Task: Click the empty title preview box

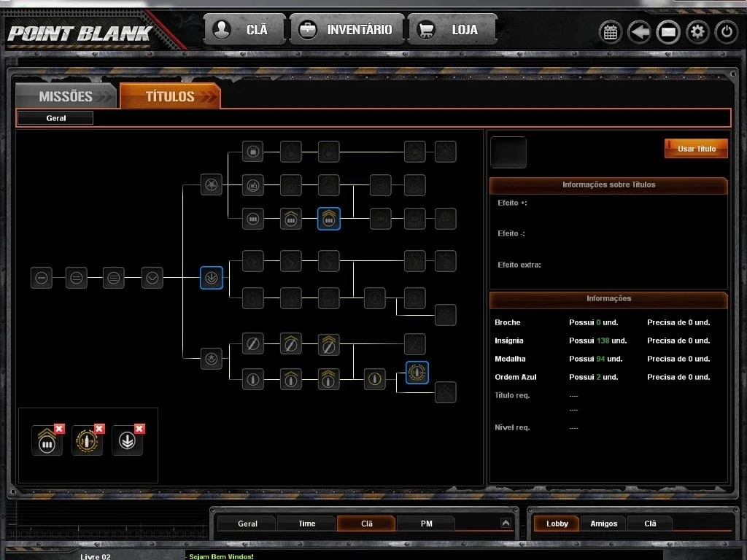Action: 508,152
